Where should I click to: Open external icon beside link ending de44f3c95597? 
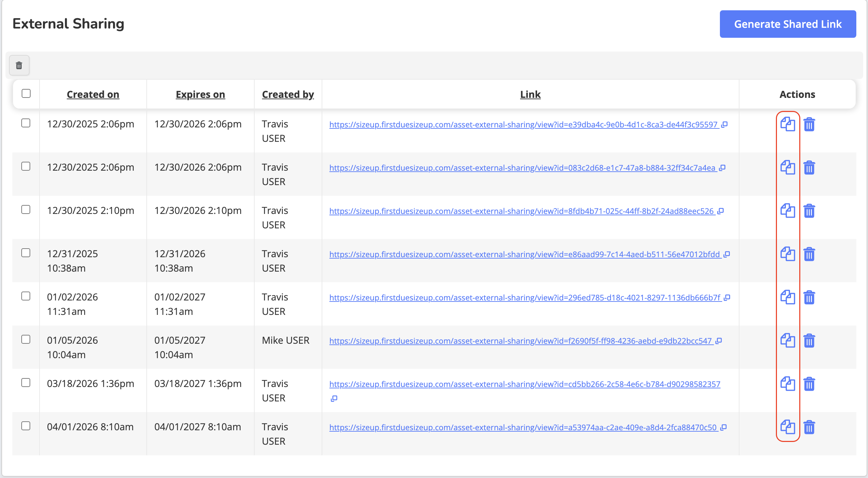coord(724,125)
